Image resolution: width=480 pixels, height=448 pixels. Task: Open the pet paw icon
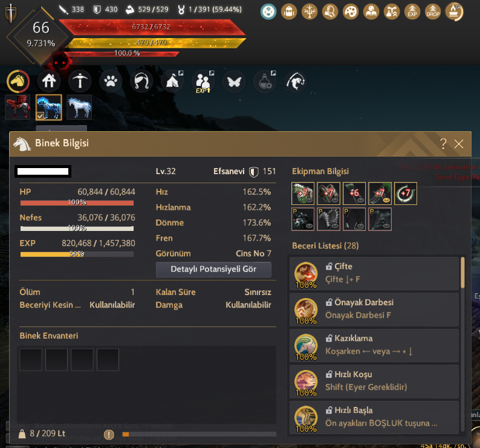111,82
